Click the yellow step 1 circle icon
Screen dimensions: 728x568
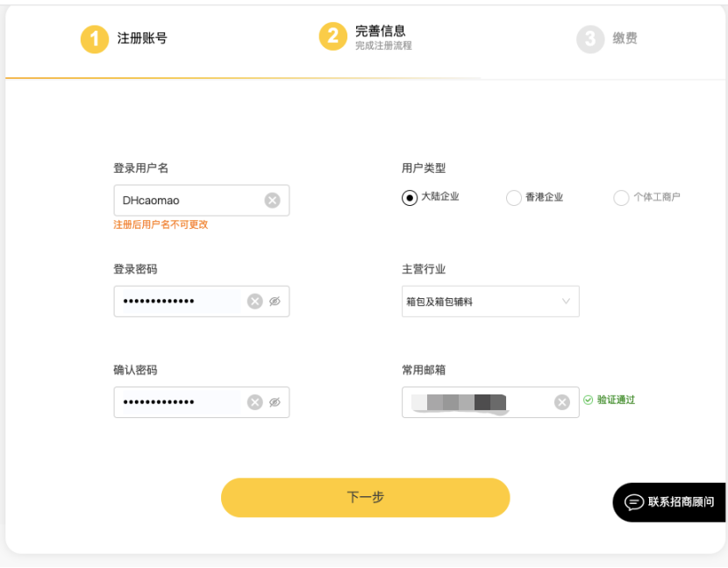tap(95, 39)
